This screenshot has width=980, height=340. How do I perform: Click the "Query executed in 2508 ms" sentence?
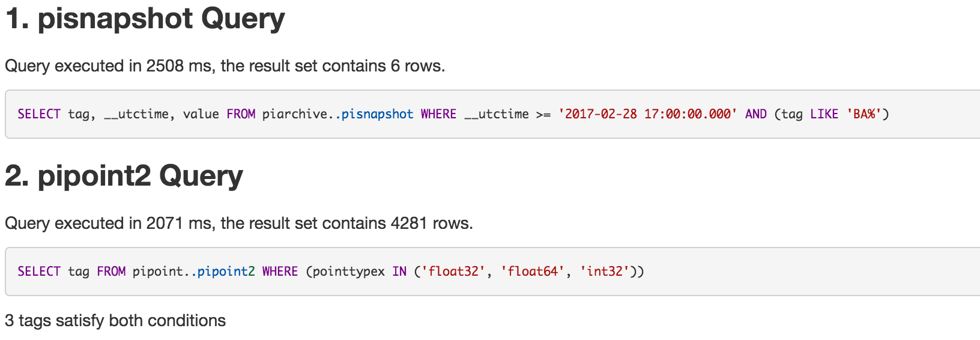point(225,66)
